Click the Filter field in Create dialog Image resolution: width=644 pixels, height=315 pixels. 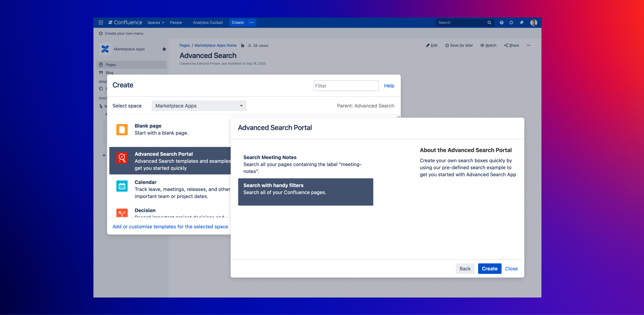click(x=346, y=86)
